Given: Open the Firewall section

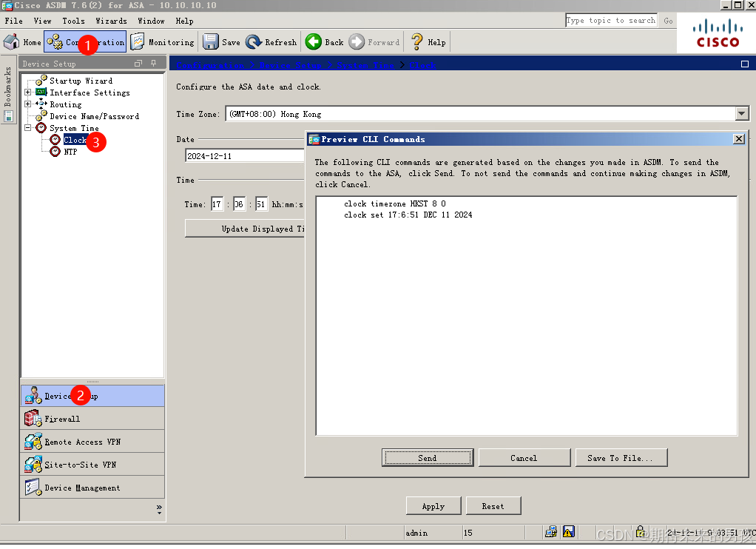Looking at the screenshot, I should [x=92, y=419].
